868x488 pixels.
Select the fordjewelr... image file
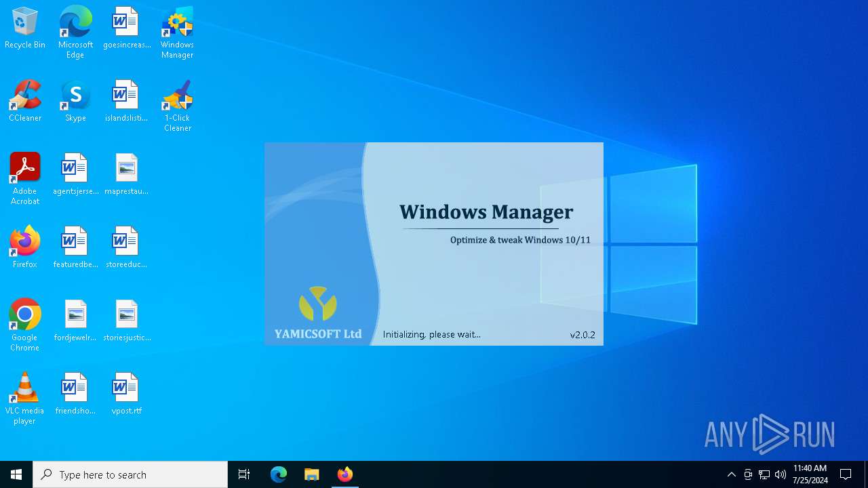tap(75, 321)
